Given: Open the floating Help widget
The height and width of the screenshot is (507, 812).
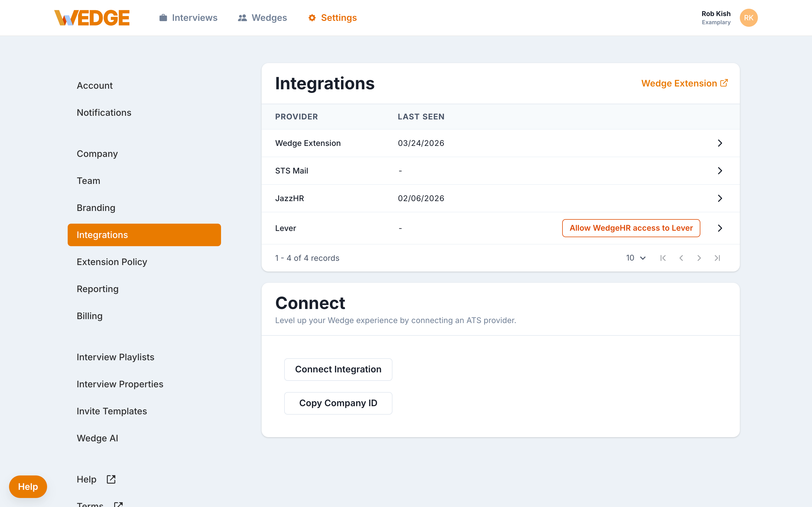Looking at the screenshot, I should [28, 486].
